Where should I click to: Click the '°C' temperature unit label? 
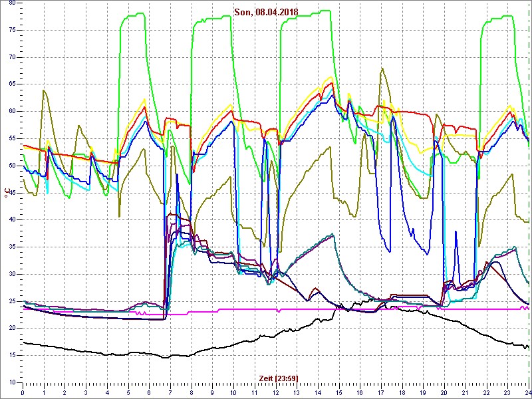(6, 194)
